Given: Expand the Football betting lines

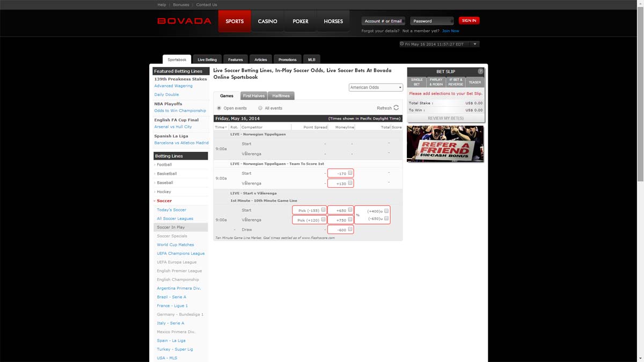Looking at the screenshot, I should click(164, 165).
